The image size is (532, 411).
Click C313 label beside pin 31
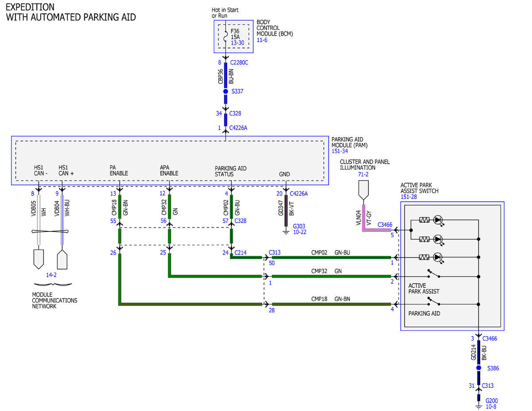488,385
